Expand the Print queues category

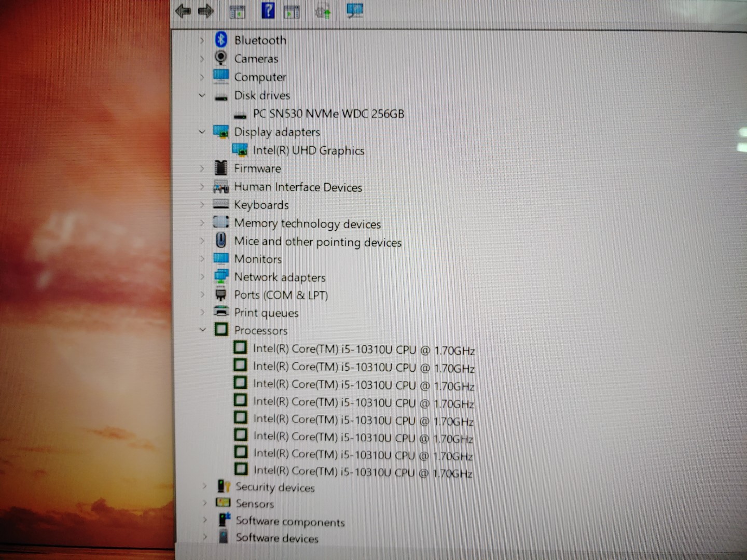[x=202, y=312]
